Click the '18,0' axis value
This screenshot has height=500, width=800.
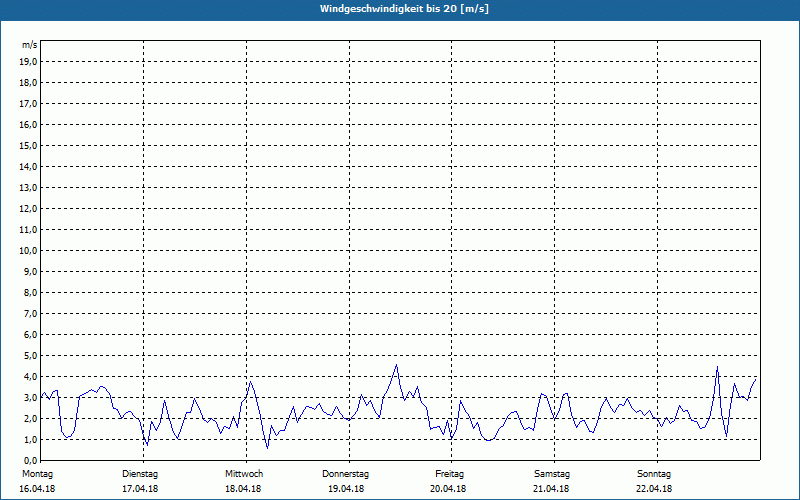[28, 83]
